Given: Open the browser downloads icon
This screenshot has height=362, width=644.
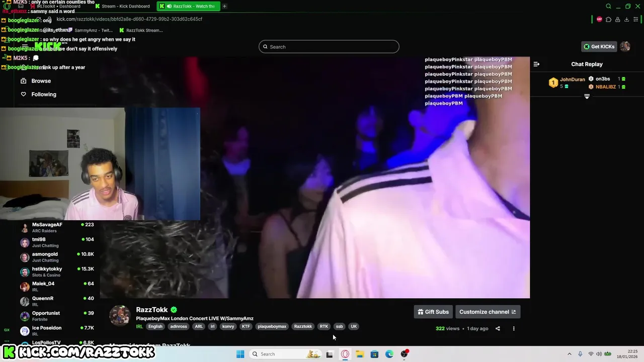Looking at the screenshot, I should tap(626, 19).
